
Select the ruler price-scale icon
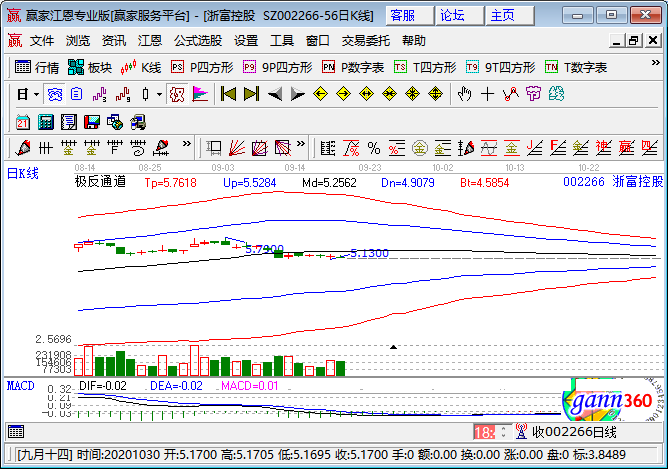click(328, 148)
